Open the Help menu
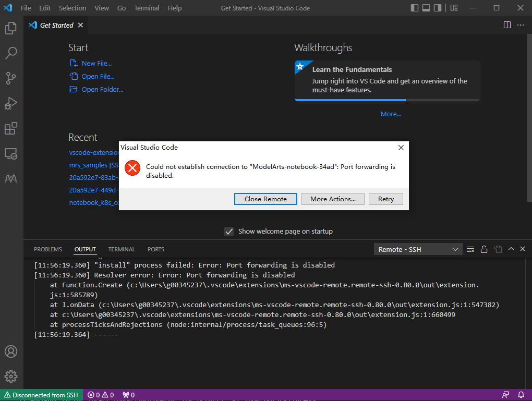 click(x=175, y=8)
